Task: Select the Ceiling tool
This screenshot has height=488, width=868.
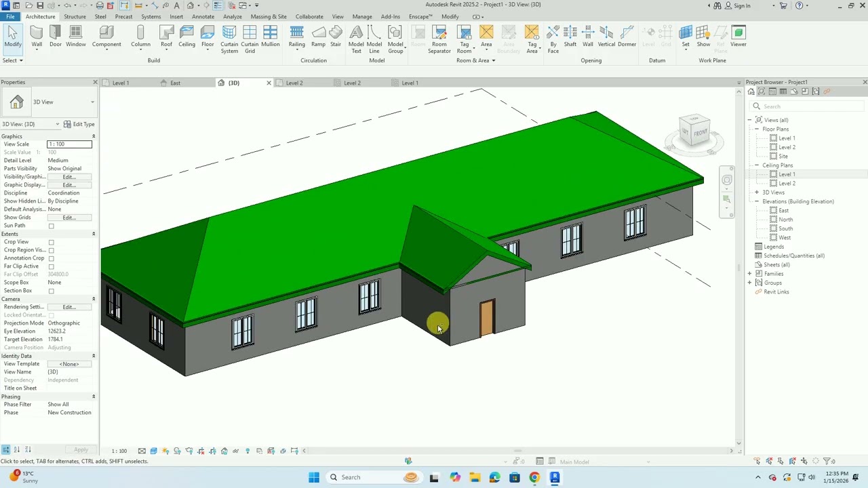Action: pyautogui.click(x=187, y=37)
